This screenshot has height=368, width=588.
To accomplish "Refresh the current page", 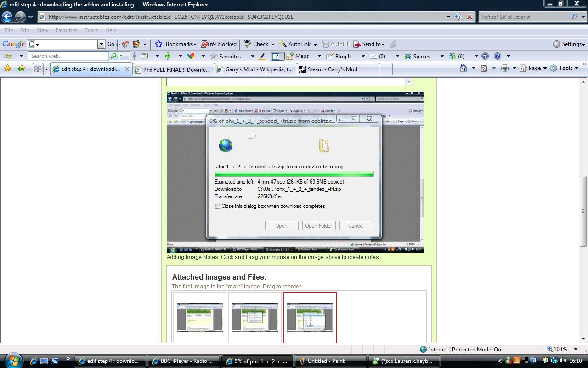I will tap(458, 17).
